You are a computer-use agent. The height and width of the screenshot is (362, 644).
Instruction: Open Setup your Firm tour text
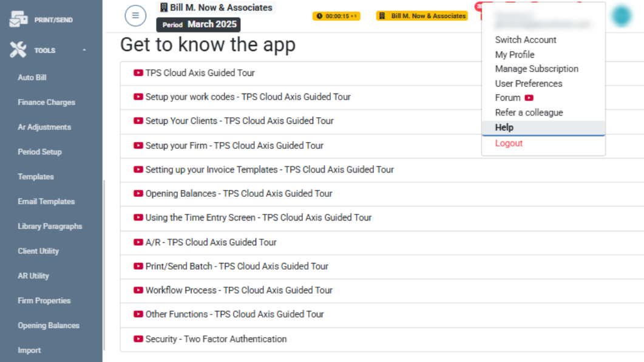coord(234,145)
